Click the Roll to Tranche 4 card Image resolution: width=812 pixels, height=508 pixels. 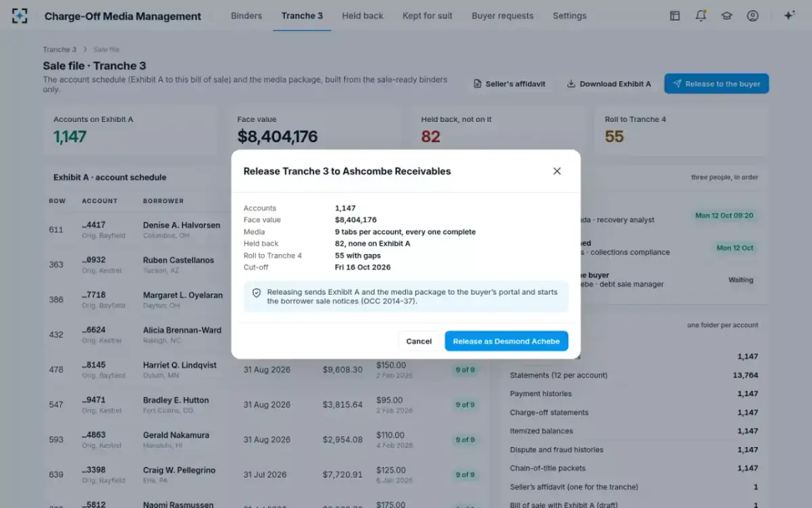click(681, 130)
